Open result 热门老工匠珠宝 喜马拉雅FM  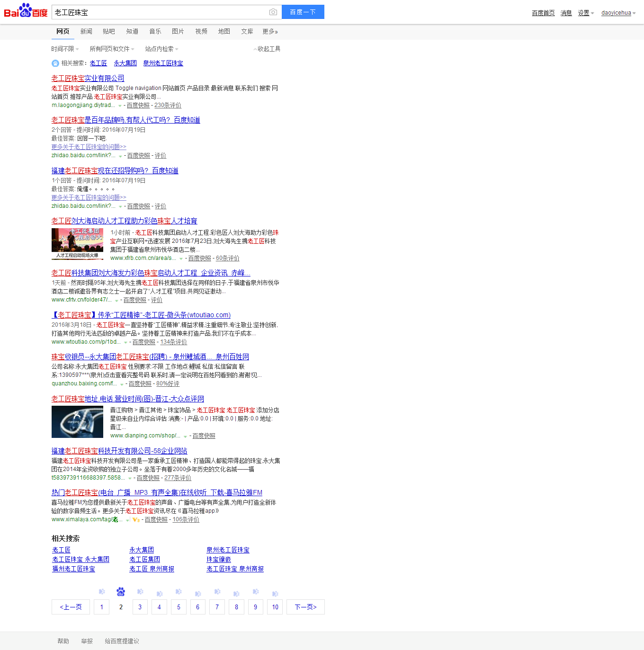157,492
